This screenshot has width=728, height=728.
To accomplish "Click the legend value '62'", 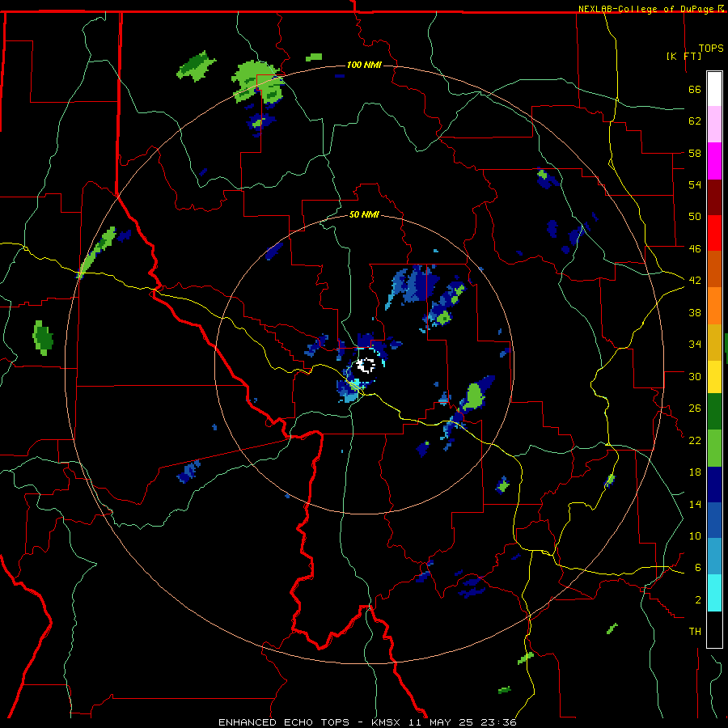I will 695,121.
